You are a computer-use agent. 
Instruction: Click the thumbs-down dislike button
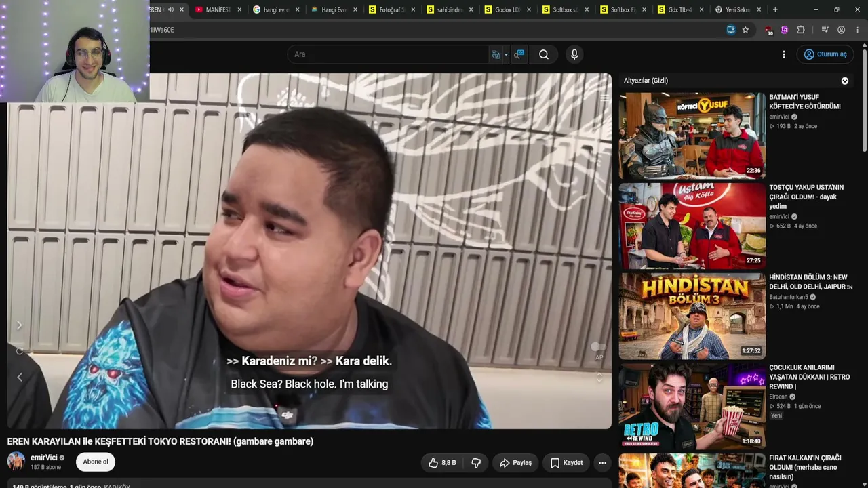click(x=476, y=463)
